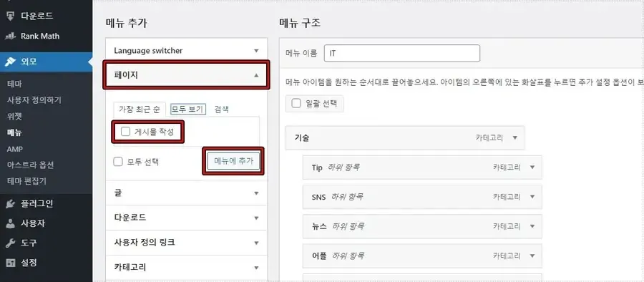Select the 어플 sub item title

point(319,256)
